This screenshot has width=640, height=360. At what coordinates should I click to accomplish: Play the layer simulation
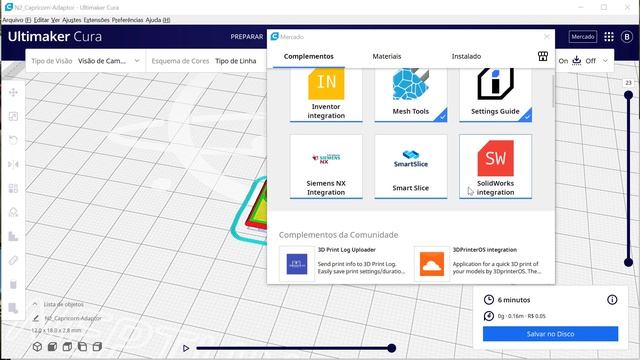[x=186, y=348]
